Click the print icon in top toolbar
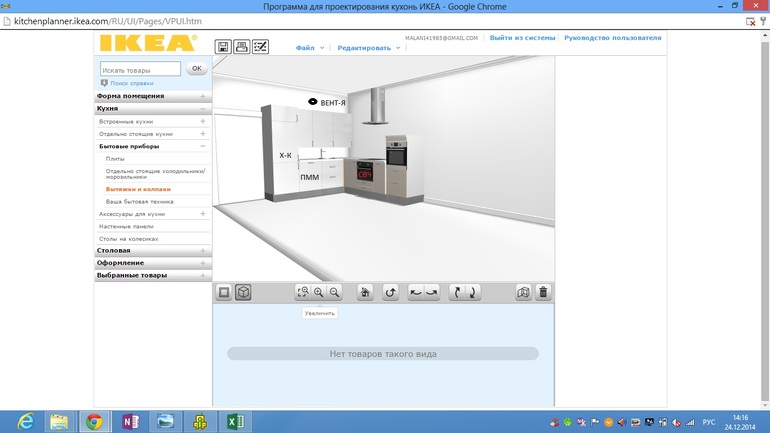The image size is (770, 433). tap(241, 47)
